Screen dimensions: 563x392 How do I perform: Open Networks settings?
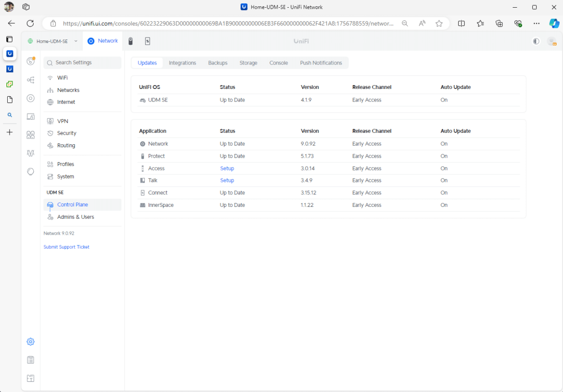coord(82,90)
